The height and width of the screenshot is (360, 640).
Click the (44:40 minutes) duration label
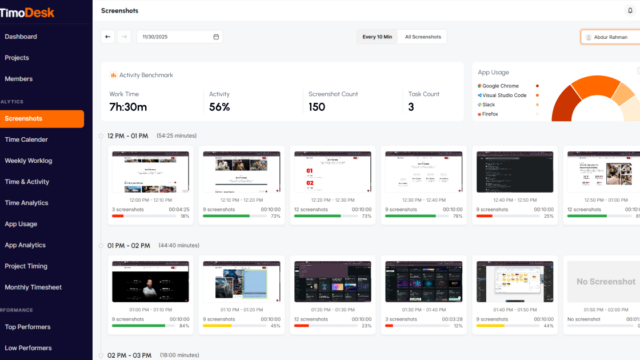pyautogui.click(x=179, y=246)
